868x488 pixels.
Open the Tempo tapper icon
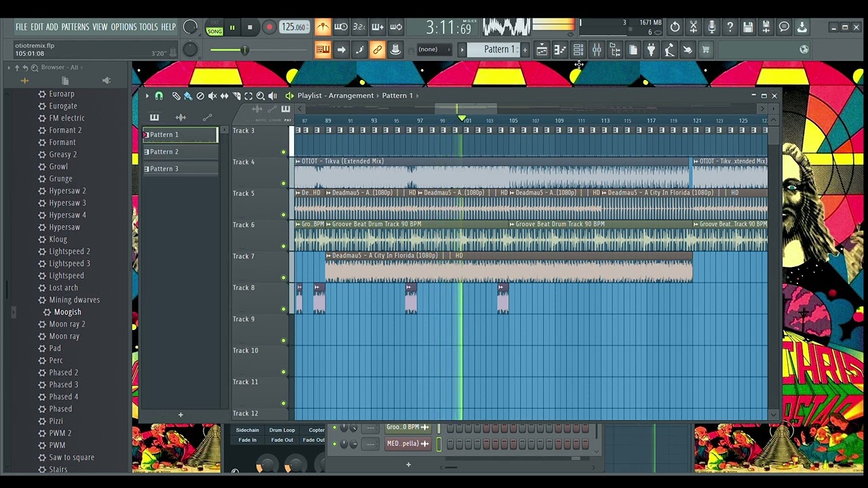point(669,49)
